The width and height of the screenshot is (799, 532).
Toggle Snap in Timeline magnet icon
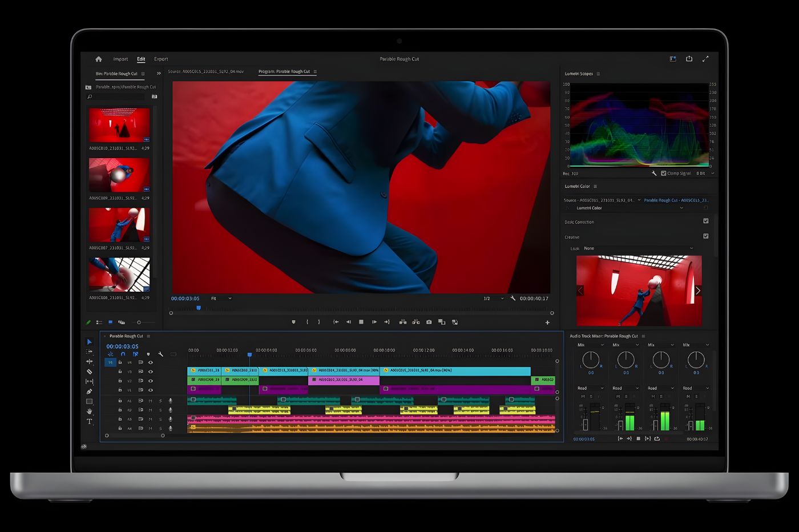(x=123, y=354)
